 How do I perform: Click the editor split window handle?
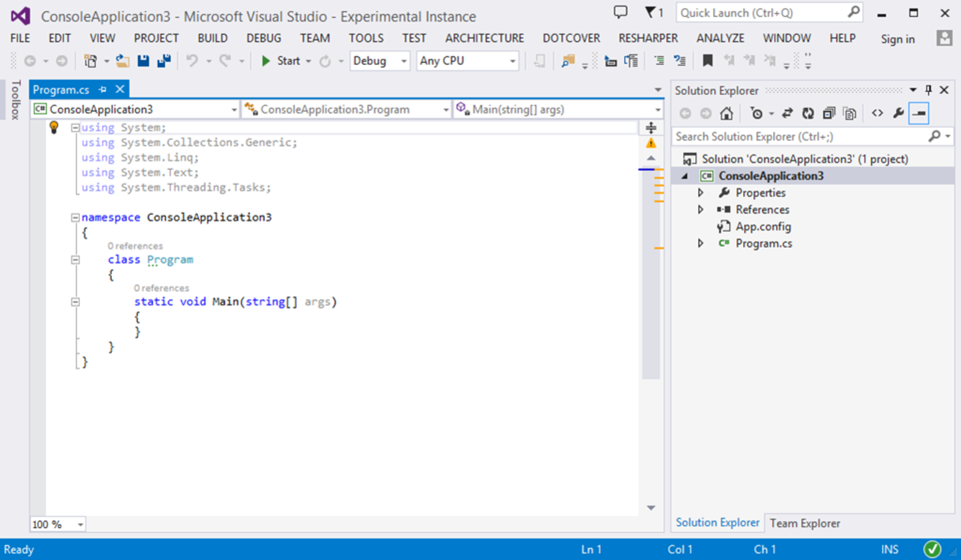tap(651, 127)
